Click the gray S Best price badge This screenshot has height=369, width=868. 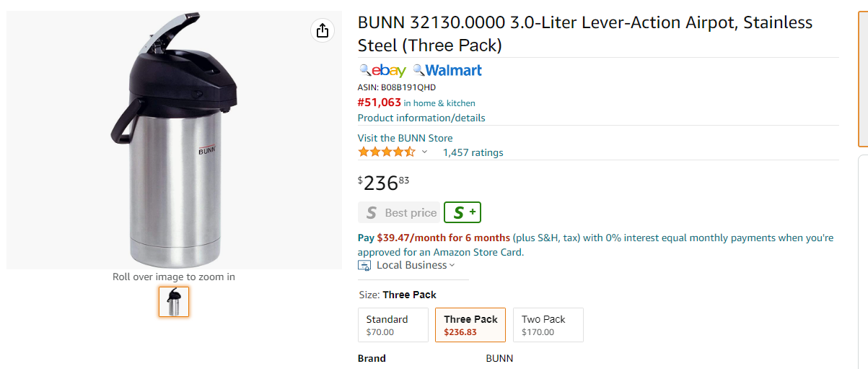[399, 212]
